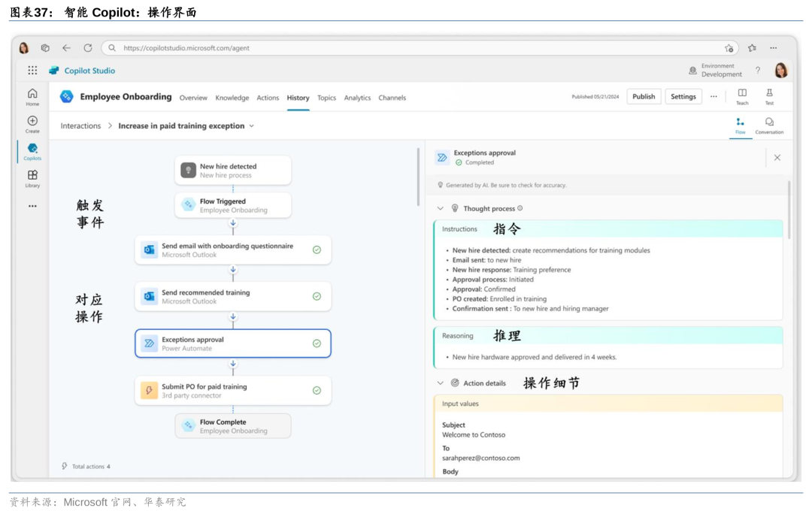Switch to the Knowledge tab
Image resolution: width=812 pixels, height=511 pixels.
232,98
